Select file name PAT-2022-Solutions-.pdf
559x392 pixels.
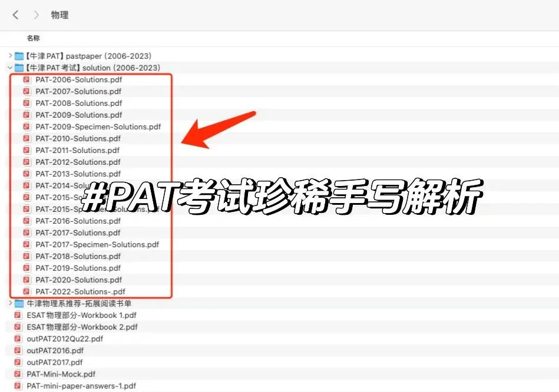click(x=81, y=291)
